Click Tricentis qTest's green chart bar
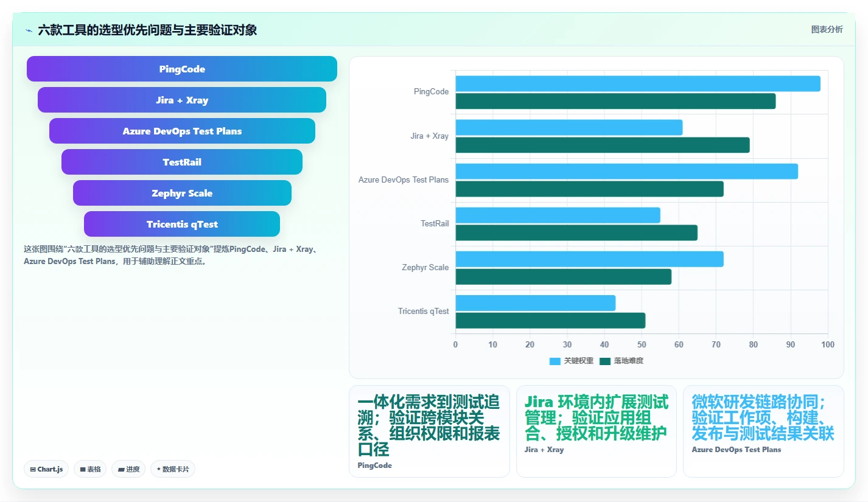The height and width of the screenshot is (502, 868). (550, 320)
